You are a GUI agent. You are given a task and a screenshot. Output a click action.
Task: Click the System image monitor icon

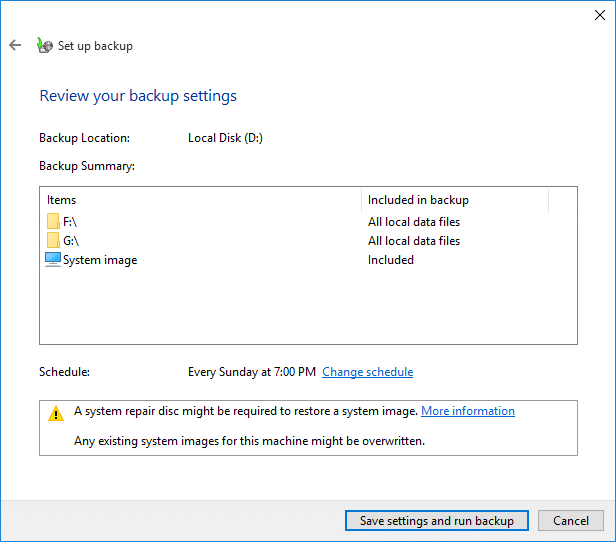point(53,260)
